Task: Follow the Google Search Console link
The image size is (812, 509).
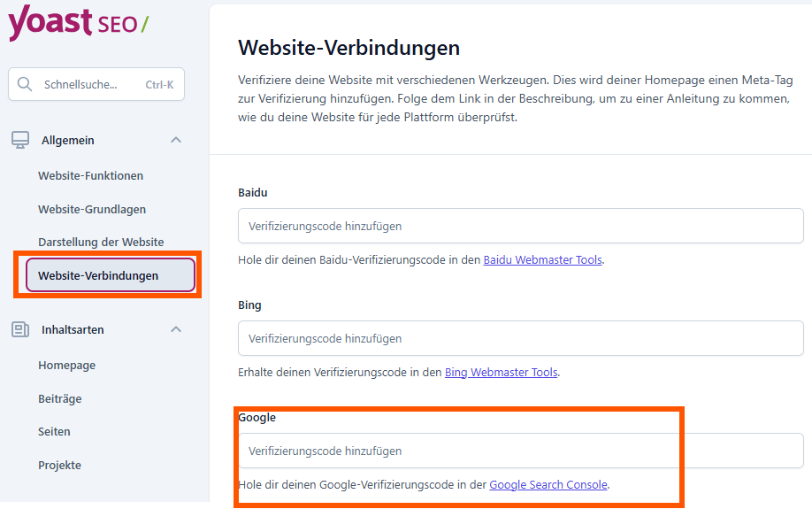Action: coord(548,485)
